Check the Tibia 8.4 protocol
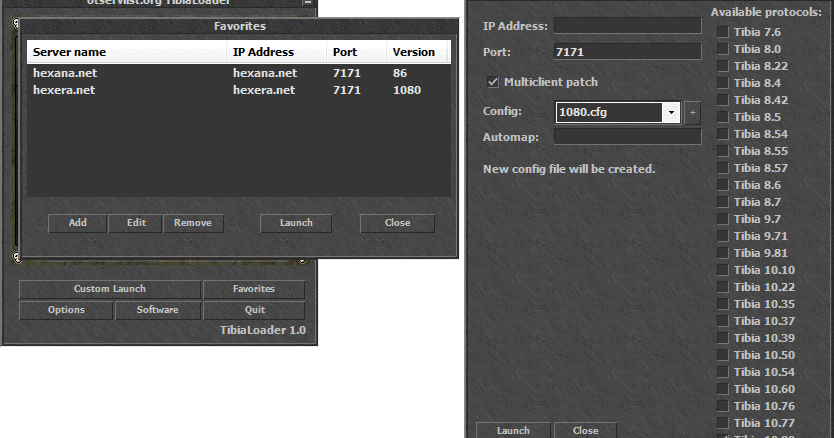834x438 pixels. coord(722,83)
